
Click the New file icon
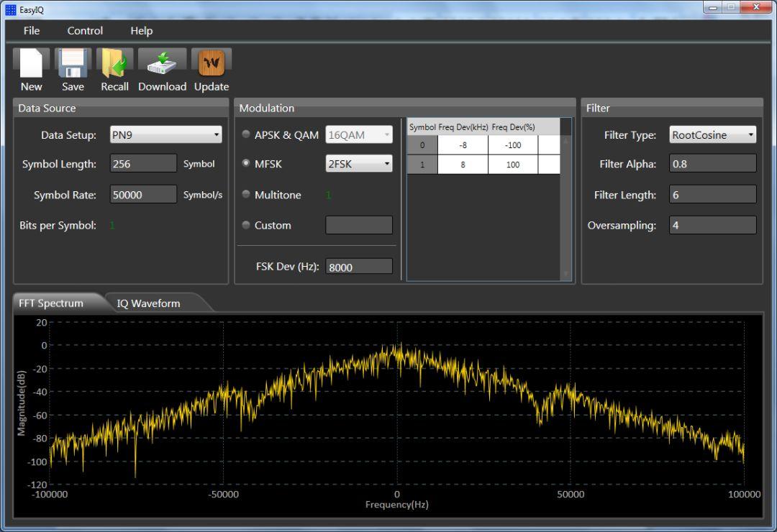pyautogui.click(x=31, y=63)
